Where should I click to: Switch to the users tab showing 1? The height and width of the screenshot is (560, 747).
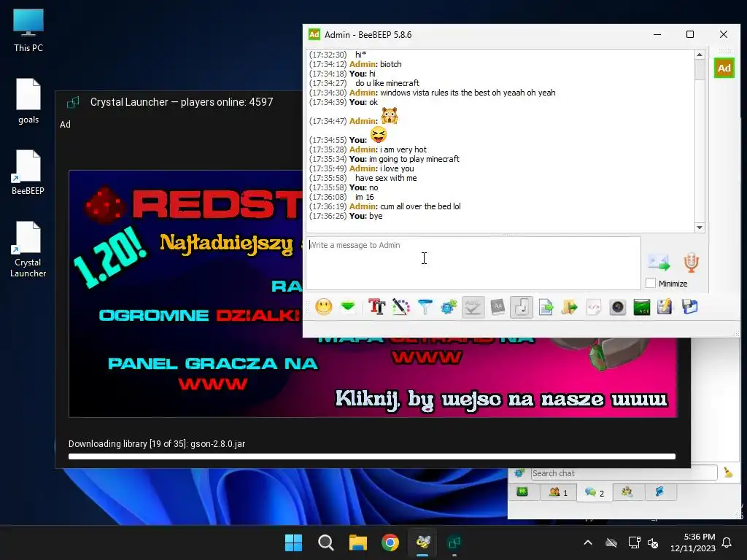(x=558, y=492)
